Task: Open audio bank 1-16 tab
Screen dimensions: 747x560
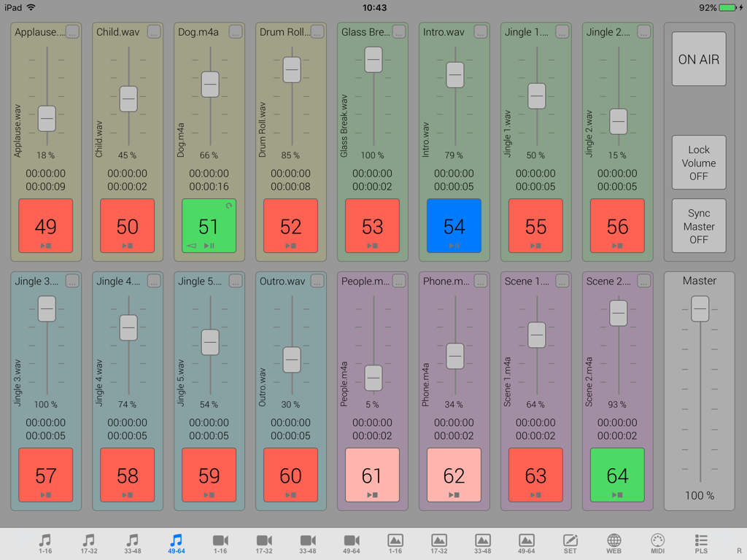Action: 45,544
